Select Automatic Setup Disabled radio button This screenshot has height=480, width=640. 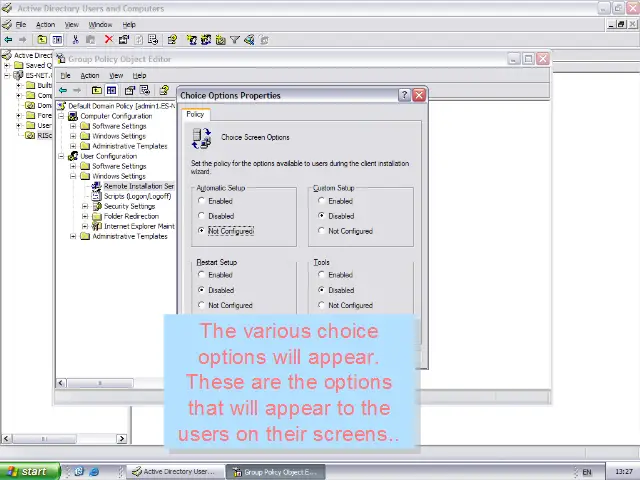(x=201, y=216)
